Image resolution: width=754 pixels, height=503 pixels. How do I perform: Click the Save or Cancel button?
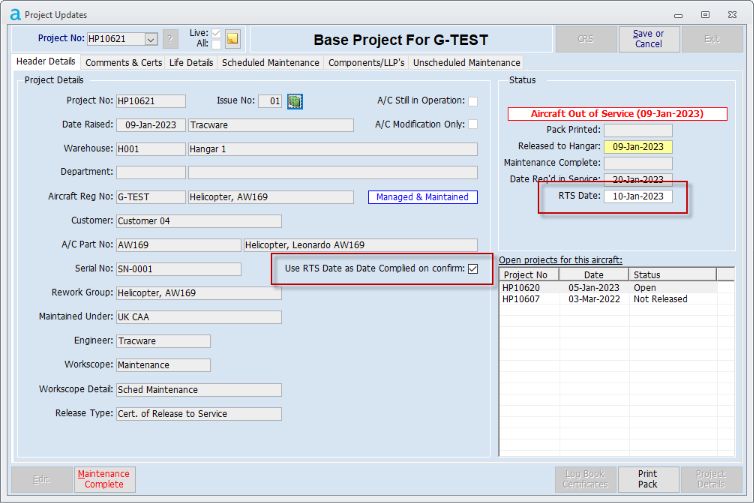click(x=648, y=39)
